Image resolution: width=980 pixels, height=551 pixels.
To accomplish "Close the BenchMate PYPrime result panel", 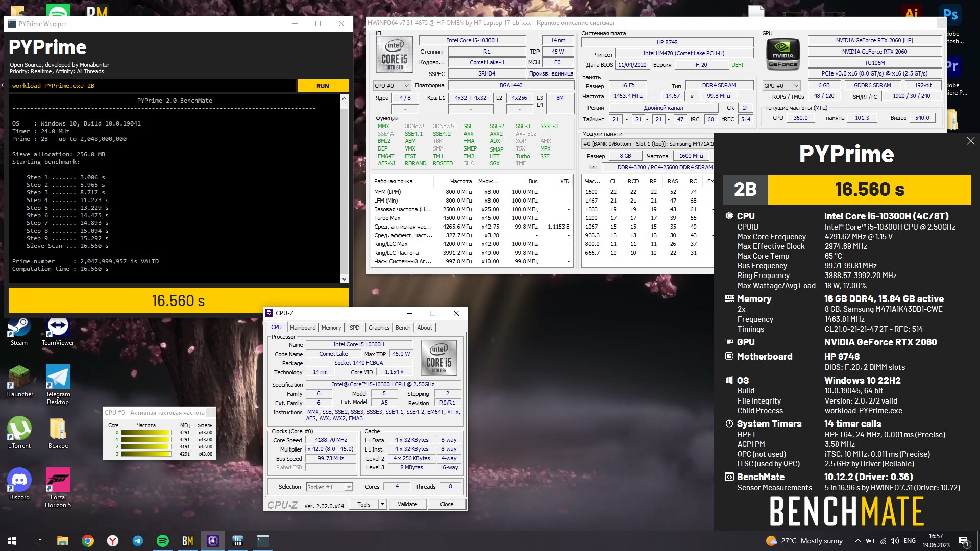I will 970,141.
